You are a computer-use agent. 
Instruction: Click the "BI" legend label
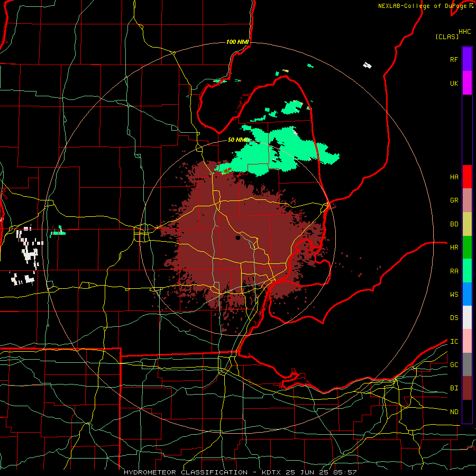[454, 388]
